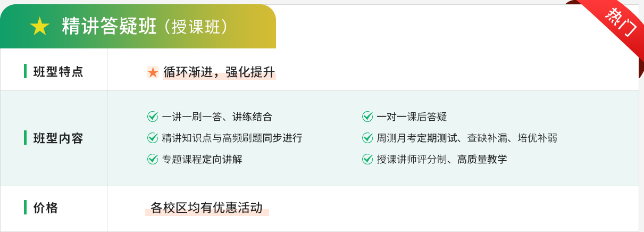Image resolution: width=644 pixels, height=232 pixels.
Task: Click 授课讲师评分制、高质量教学 text
Action: [x=442, y=159]
